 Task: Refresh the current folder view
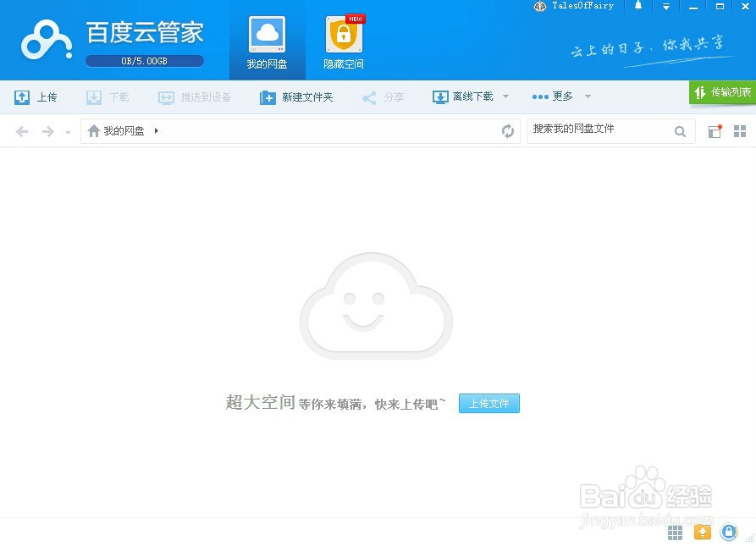click(x=507, y=130)
